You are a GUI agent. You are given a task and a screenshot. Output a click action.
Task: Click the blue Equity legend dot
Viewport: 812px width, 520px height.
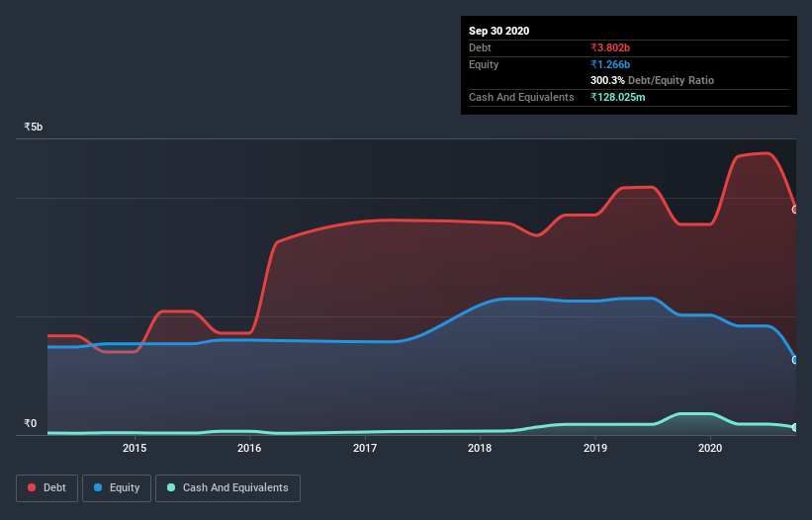pos(98,487)
